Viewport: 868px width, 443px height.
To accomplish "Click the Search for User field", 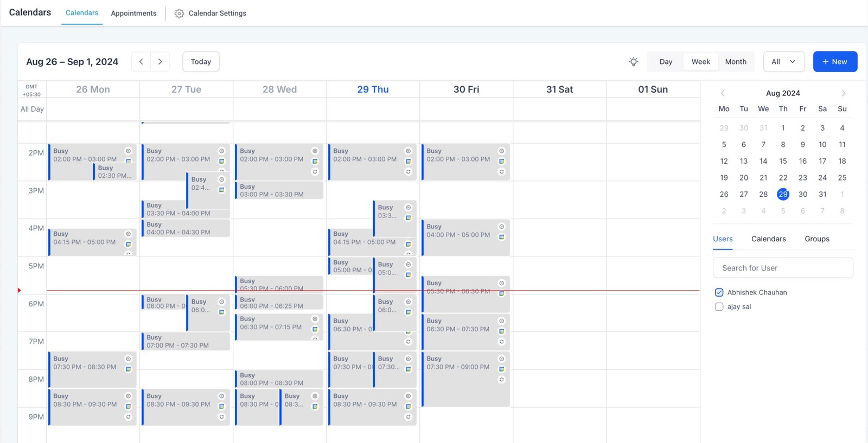I will point(782,268).
